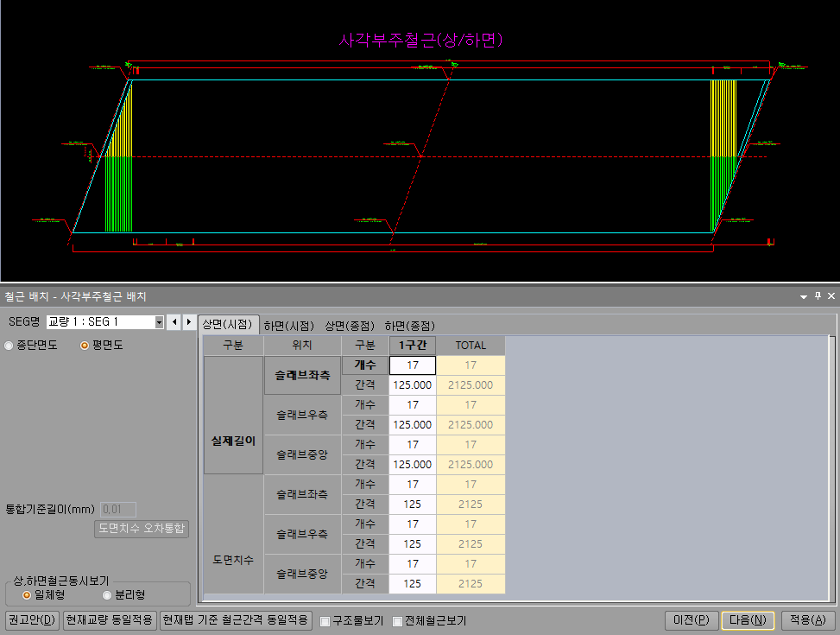Select 실제길이 슬래브좌측 간격 125.000 cell

tap(413, 385)
